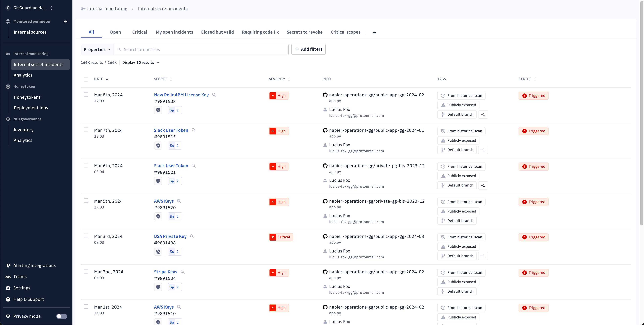Switch to the Critical tab

140,32
